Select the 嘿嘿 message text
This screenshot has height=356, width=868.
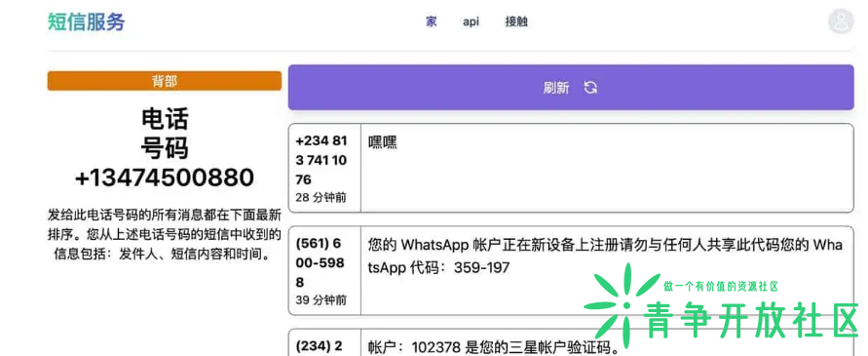pyautogui.click(x=383, y=143)
